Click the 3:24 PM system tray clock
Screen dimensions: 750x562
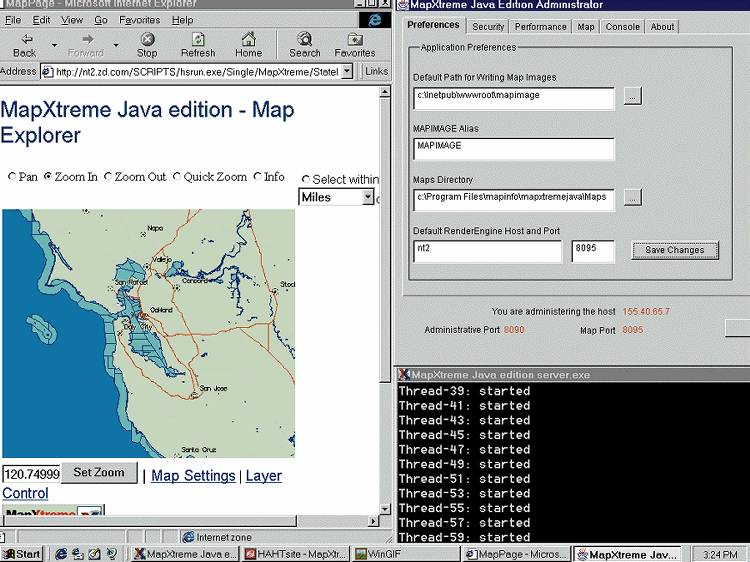tap(720, 554)
